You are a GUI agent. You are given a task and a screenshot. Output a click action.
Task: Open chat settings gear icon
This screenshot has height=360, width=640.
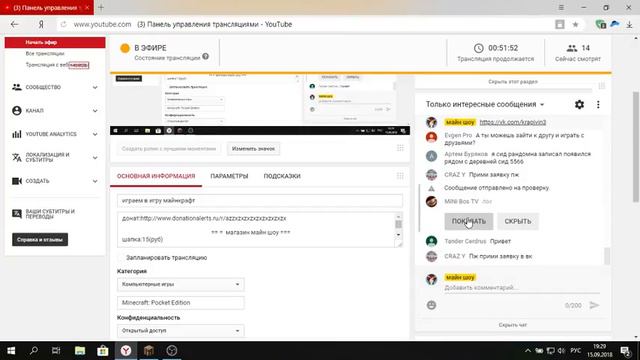pos(579,104)
